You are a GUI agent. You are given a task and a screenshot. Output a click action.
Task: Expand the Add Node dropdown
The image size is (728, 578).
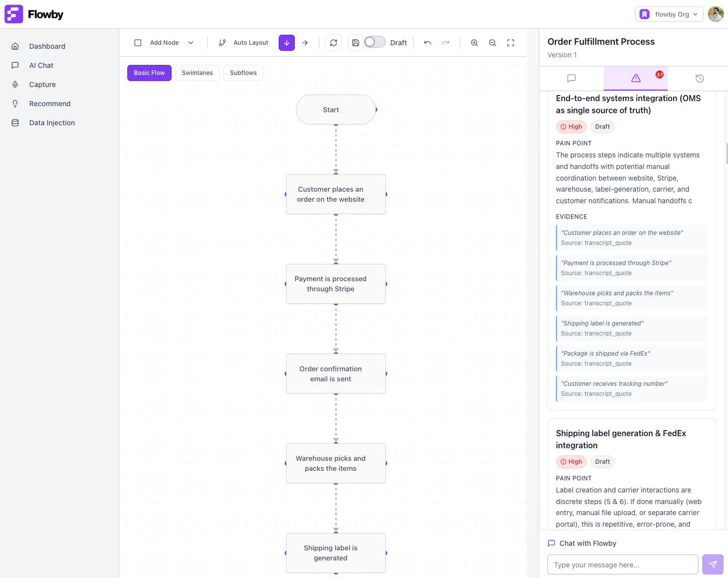coord(191,43)
